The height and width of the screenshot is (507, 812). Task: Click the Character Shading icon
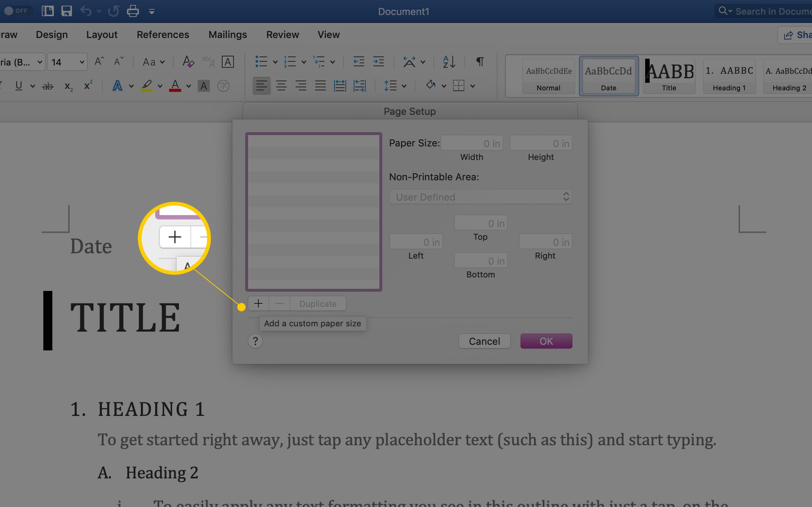(203, 86)
